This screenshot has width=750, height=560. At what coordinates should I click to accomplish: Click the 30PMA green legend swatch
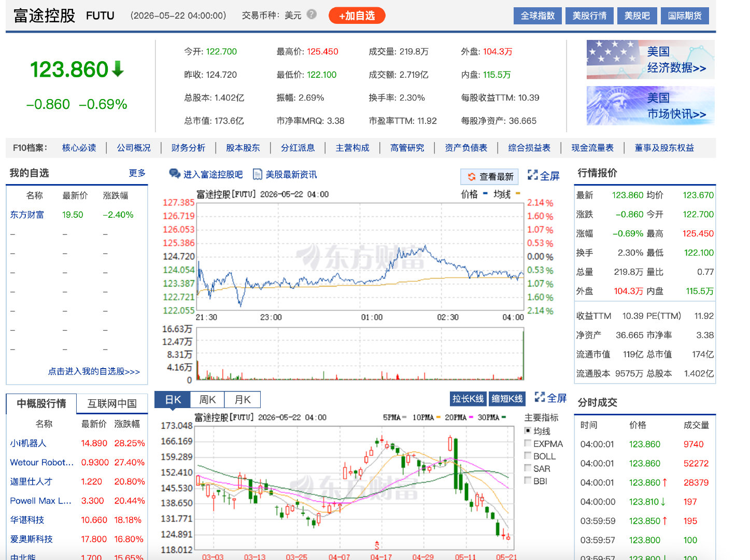tap(504, 417)
